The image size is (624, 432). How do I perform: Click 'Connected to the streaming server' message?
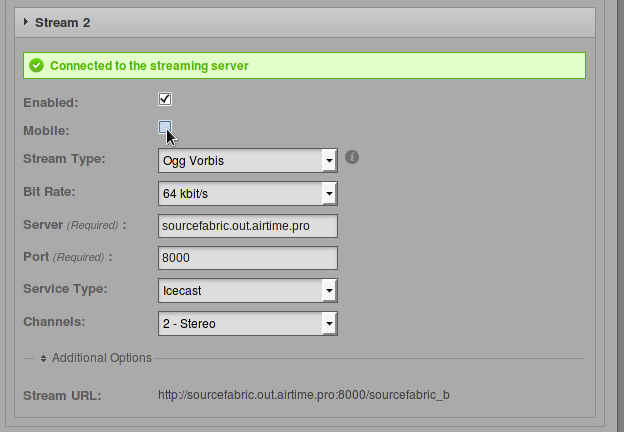click(x=149, y=66)
